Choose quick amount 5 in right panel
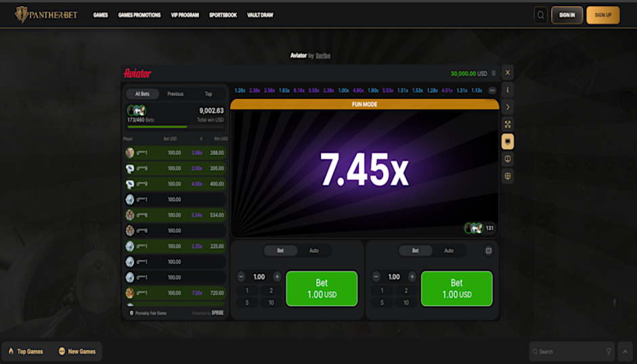This screenshot has width=637, height=364. click(382, 302)
